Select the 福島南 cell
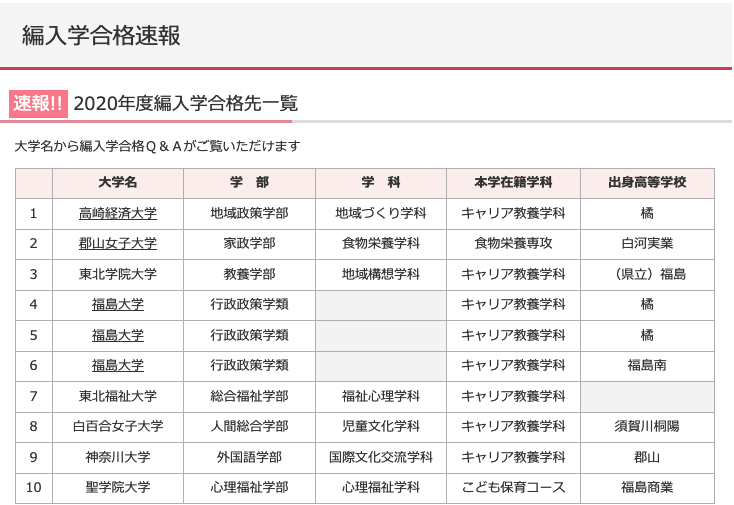734x505 pixels. [647, 366]
